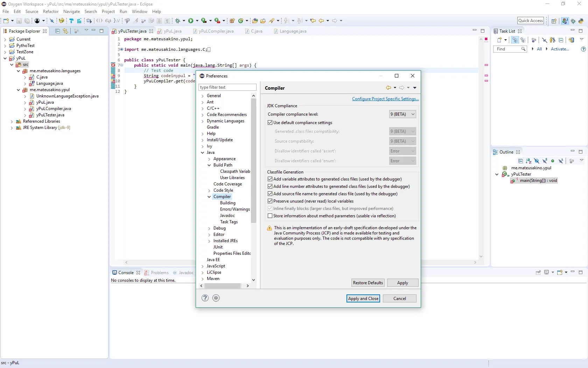Toggle Add variable attributes checkbox
This screenshot has height=368, width=588.
[x=270, y=179]
